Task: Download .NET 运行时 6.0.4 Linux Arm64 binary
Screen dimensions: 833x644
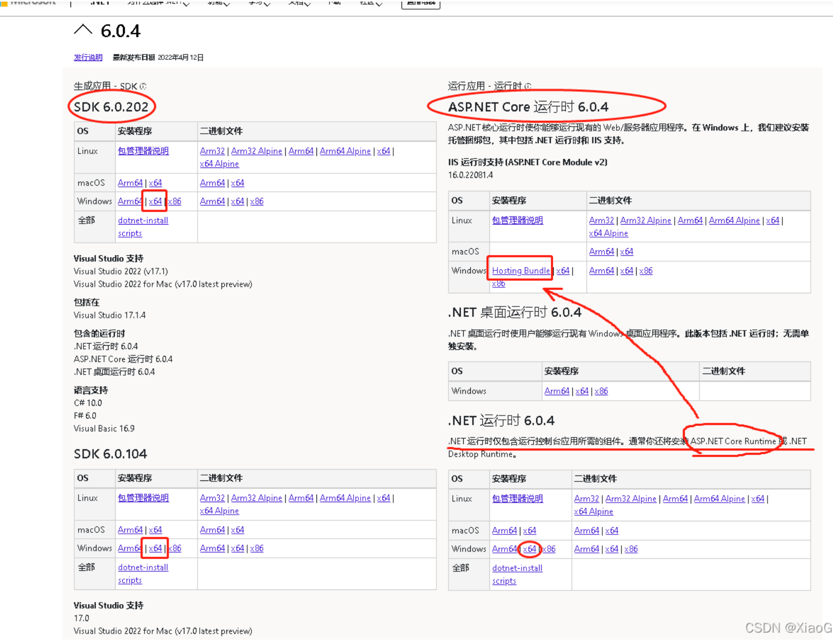Action: click(675, 498)
